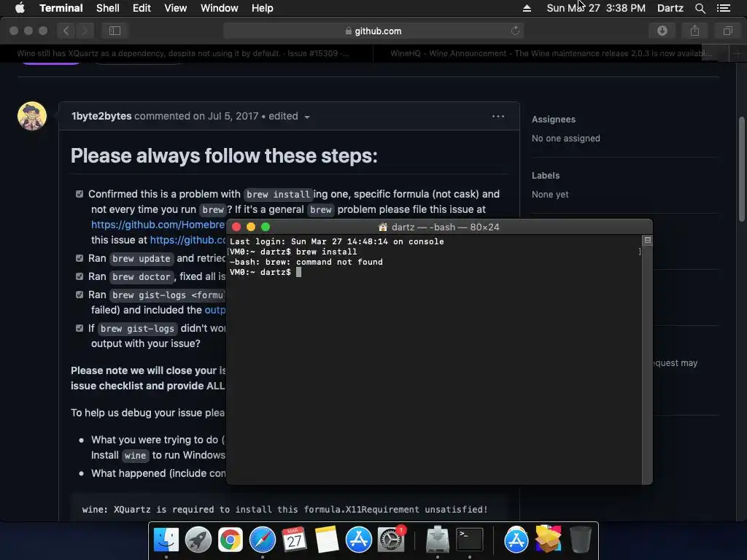This screenshot has width=747, height=560.
Task: Click the Terminal title bar home icon
Action: (x=382, y=227)
